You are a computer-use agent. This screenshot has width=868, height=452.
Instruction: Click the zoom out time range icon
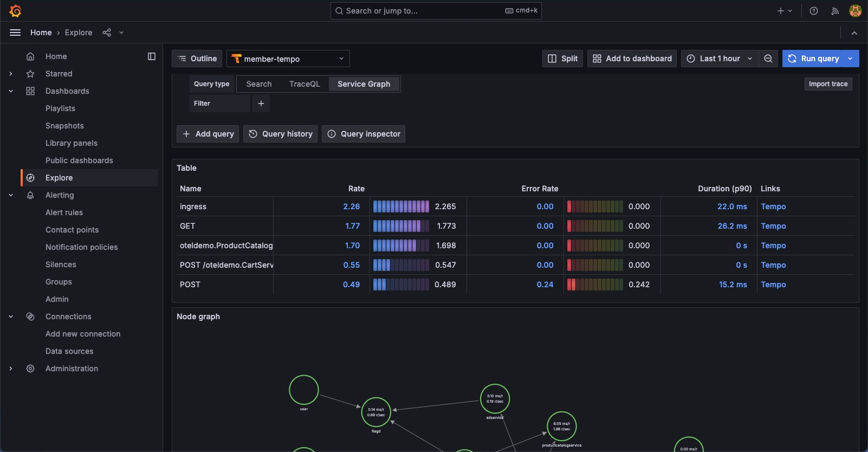[x=768, y=59]
